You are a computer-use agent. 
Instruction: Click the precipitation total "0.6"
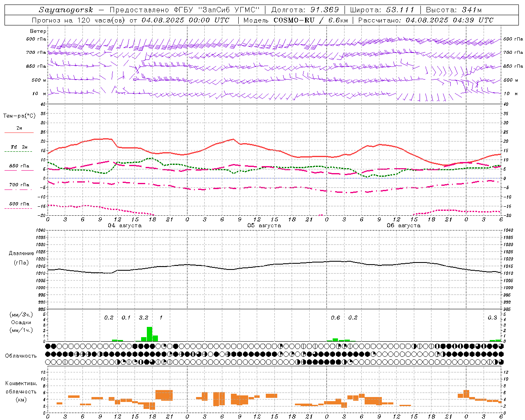coord(336,318)
